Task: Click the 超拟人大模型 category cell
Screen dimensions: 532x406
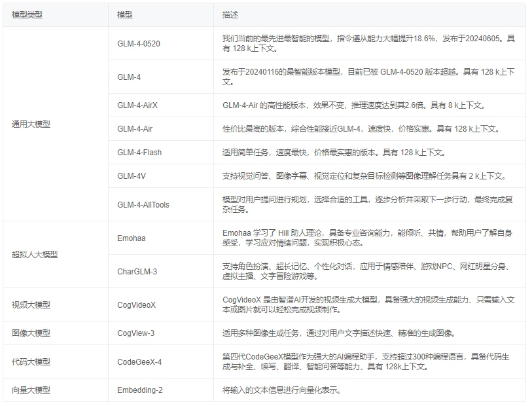Action: 56,255
